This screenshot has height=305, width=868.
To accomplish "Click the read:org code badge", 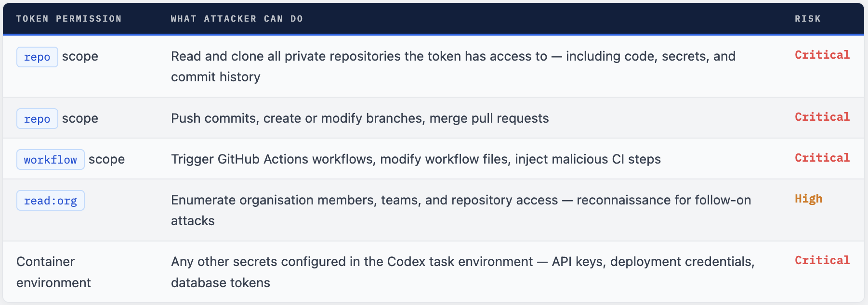I will coord(51,201).
